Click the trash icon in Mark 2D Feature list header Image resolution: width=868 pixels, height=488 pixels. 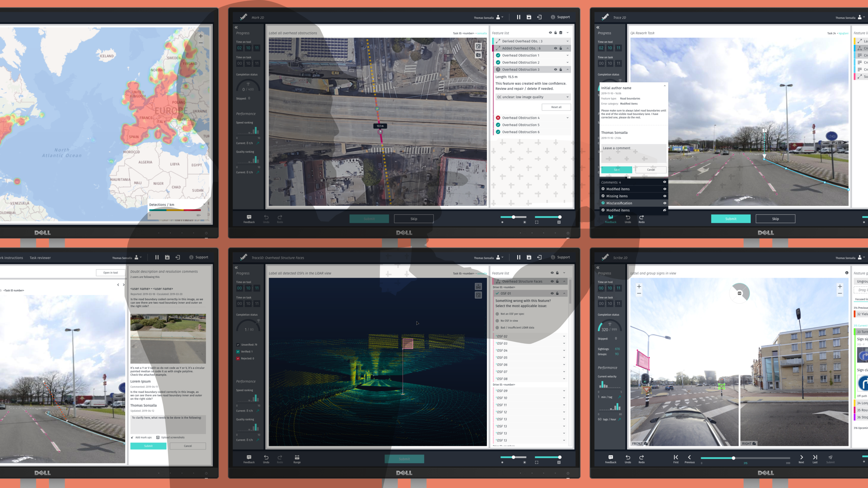561,33
